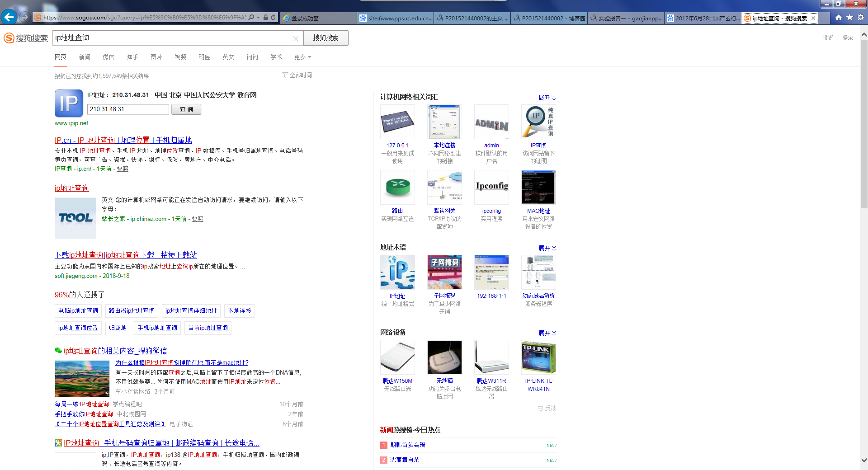Click the security lock icon in address bar
Image resolution: width=868 pixels, height=470 pixels.
[266, 18]
